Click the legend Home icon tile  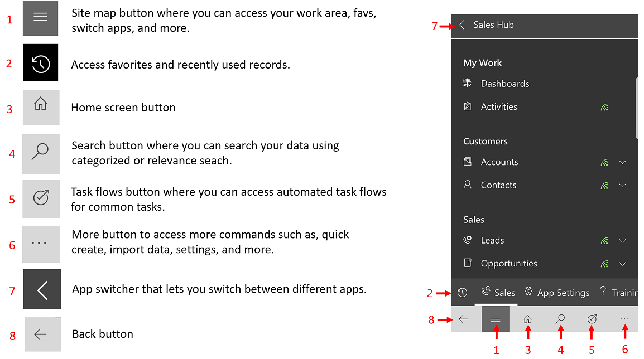tap(41, 108)
